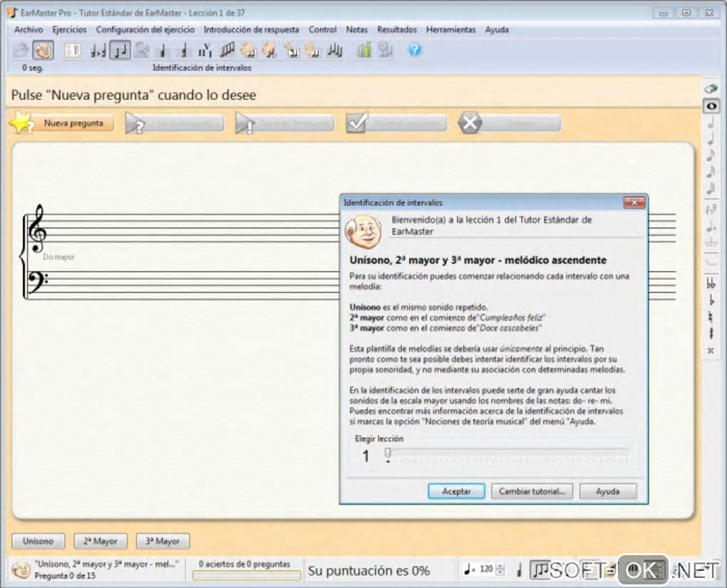Click the quarter note tempo icon in status bar
Viewport: 727px width, 588px height.
tap(468, 569)
